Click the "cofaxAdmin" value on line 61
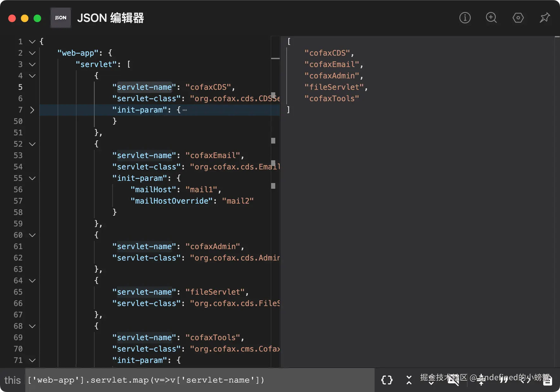Image resolution: width=560 pixels, height=392 pixels. click(213, 246)
